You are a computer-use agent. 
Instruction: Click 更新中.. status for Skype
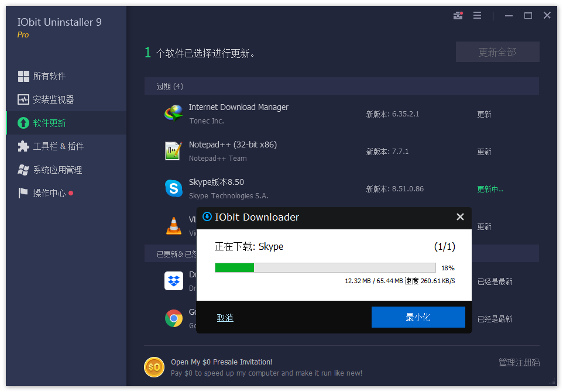[x=490, y=189]
